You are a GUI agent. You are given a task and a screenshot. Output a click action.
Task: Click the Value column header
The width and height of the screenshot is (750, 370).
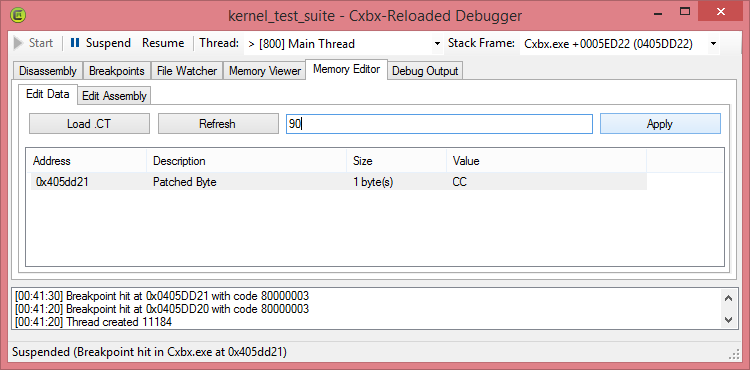coord(546,161)
